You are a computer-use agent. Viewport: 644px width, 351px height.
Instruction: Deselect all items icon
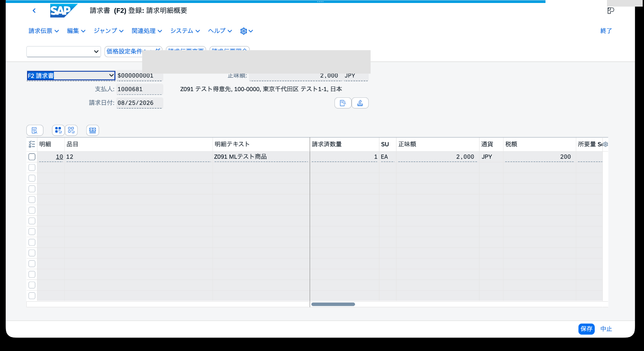pos(71,130)
